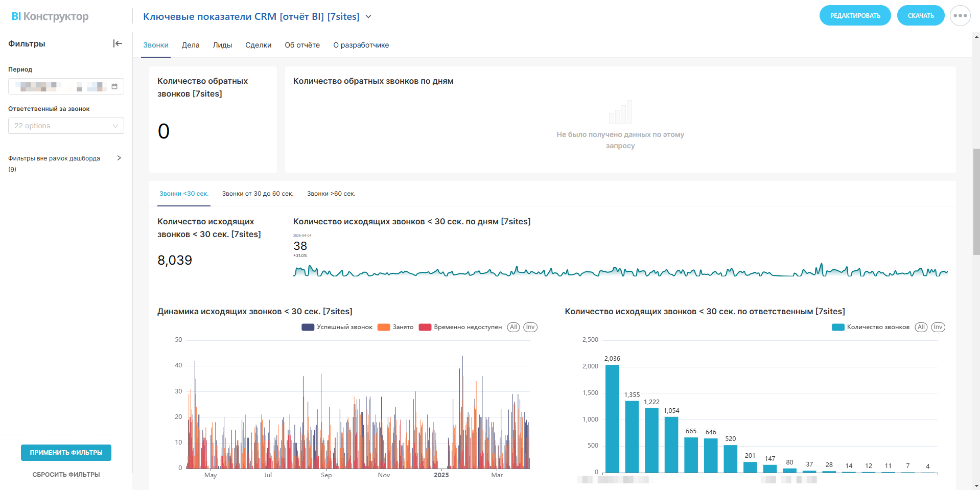The width and height of the screenshot is (980, 490).
Task: Toggle the Занято legend series
Action: [396, 327]
